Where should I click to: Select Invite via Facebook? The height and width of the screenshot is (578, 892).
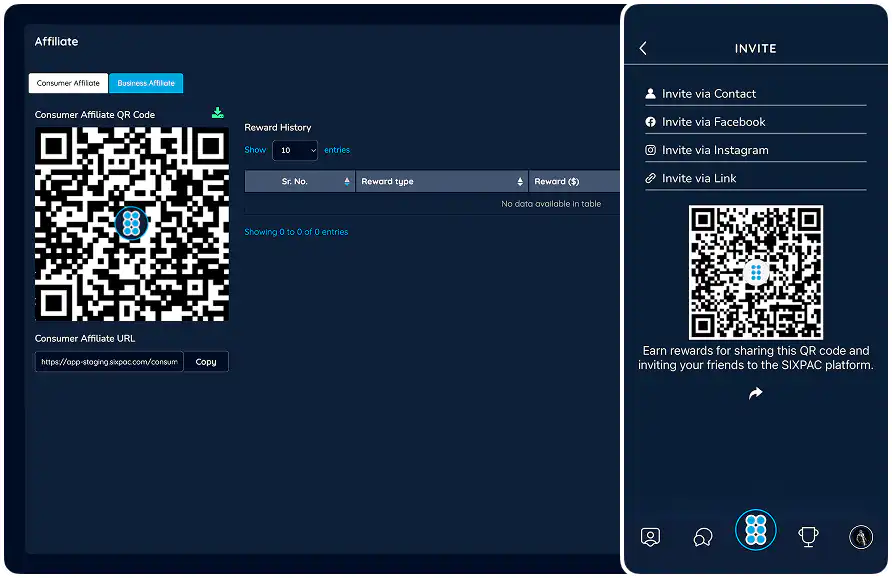(713, 122)
